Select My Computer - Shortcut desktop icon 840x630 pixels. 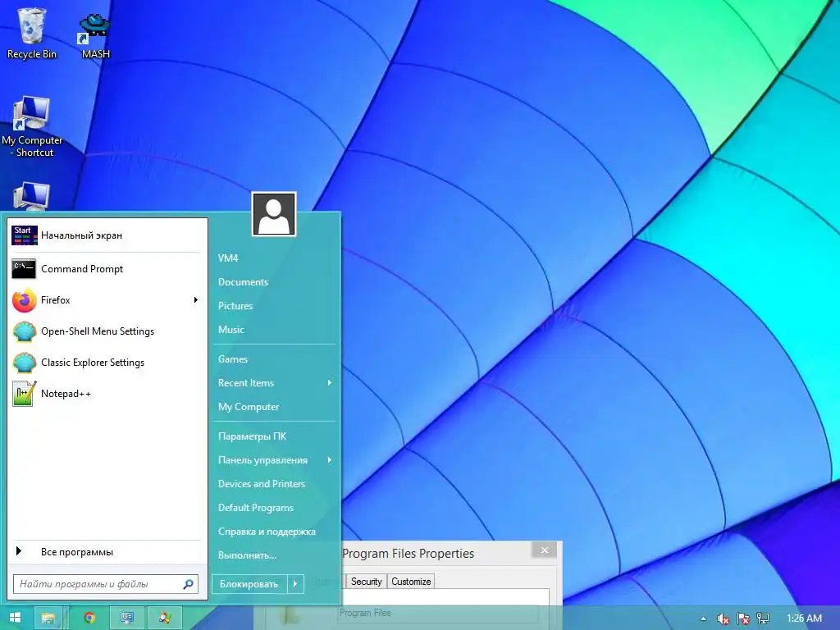32,126
